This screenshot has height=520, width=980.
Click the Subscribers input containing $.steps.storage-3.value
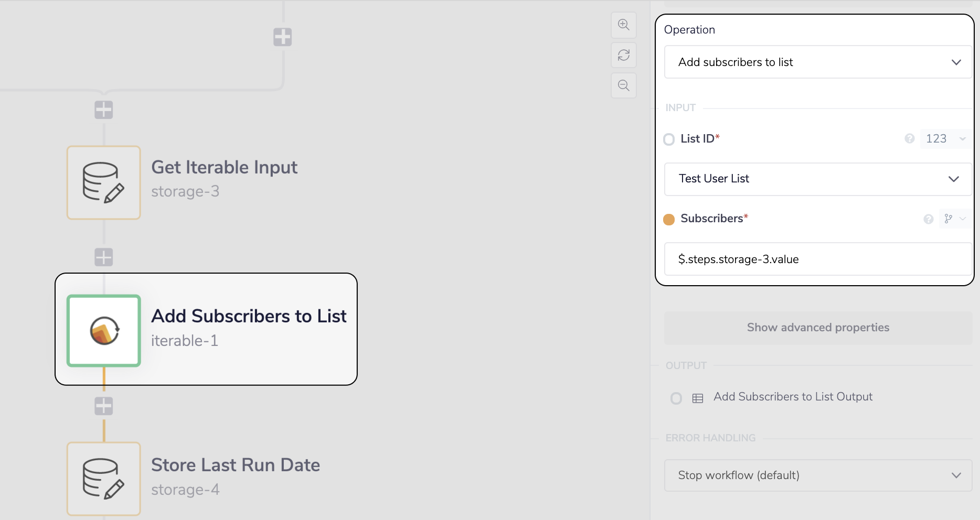point(817,258)
